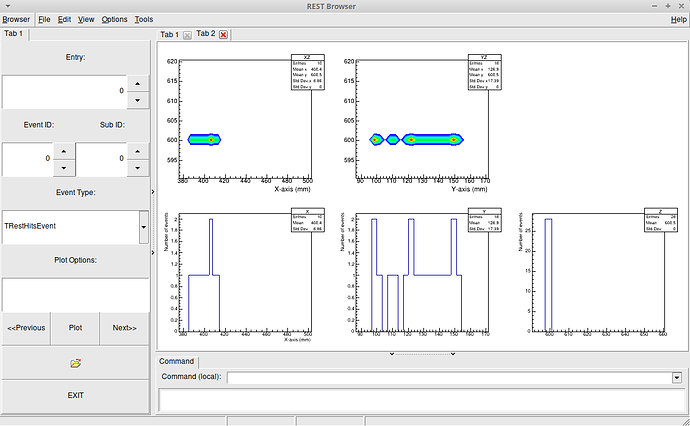Switch to canvas Tab 2

pos(206,34)
